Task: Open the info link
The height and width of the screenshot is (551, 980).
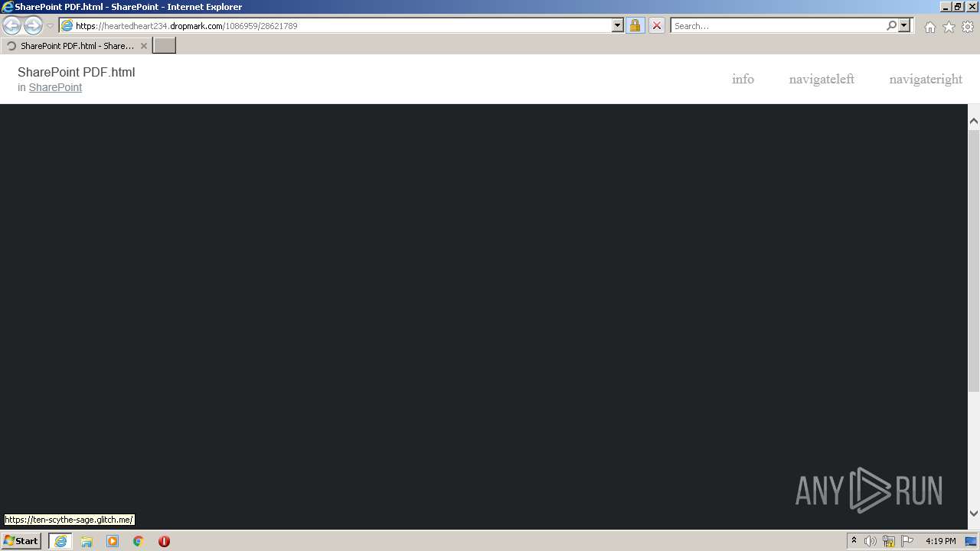Action: [x=743, y=79]
